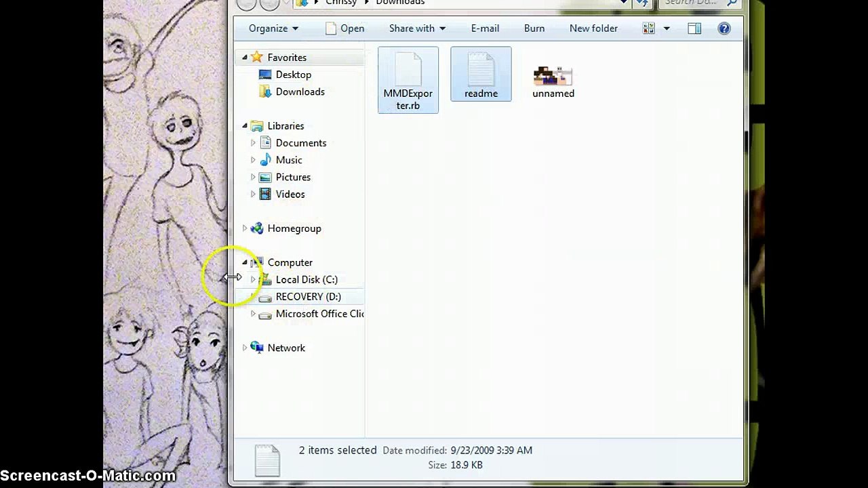Select the Documents library icon
868x488 pixels.
pos(265,143)
